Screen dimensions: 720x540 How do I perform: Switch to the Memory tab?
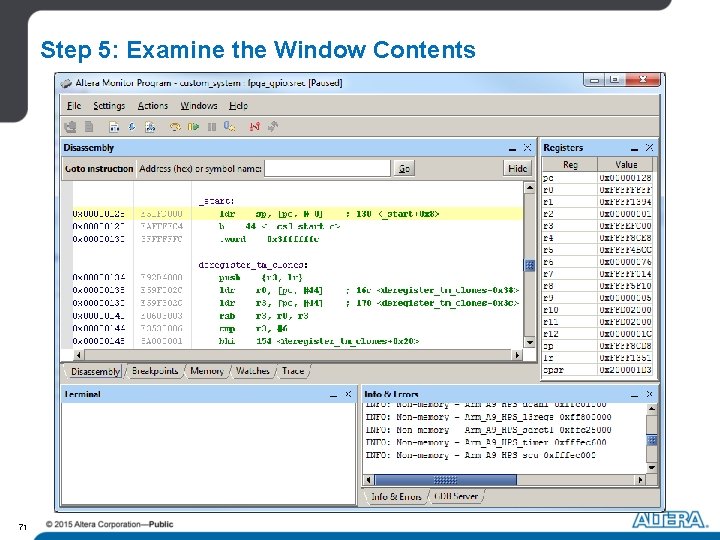(207, 371)
